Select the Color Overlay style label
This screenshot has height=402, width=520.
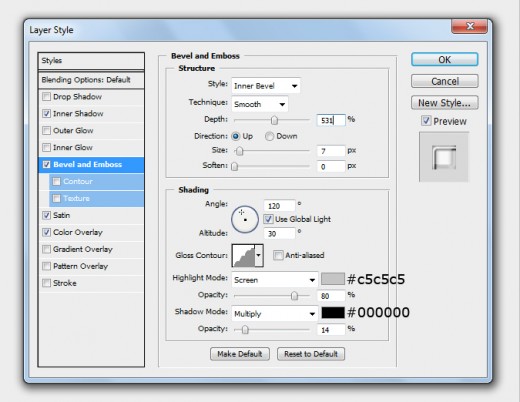click(x=78, y=232)
